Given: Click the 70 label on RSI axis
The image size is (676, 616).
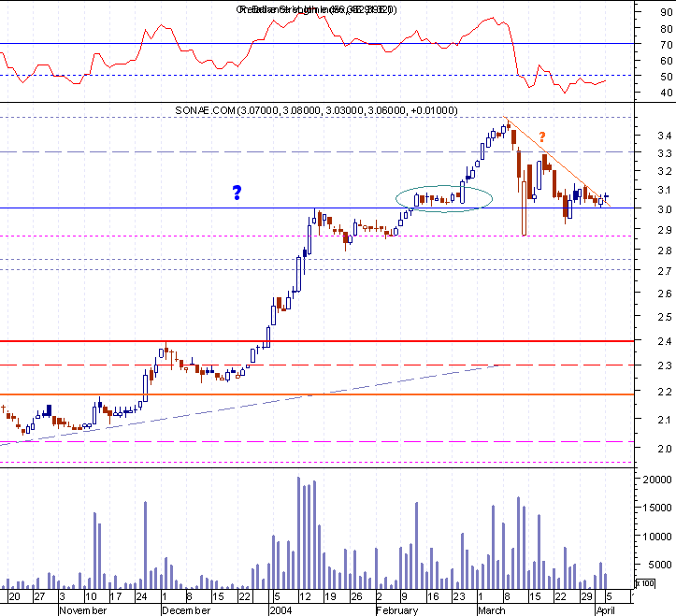Looking at the screenshot, I should click(666, 45).
